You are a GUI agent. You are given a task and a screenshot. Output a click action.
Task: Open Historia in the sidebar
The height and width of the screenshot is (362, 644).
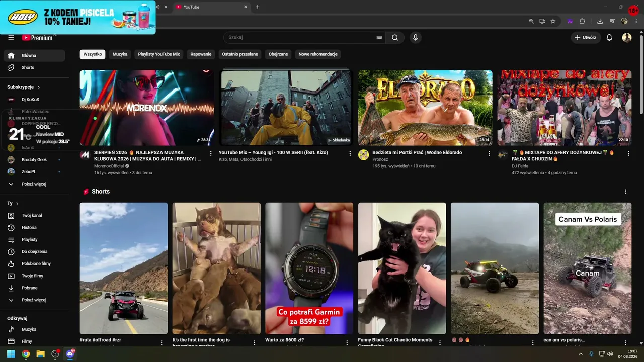[34, 228]
